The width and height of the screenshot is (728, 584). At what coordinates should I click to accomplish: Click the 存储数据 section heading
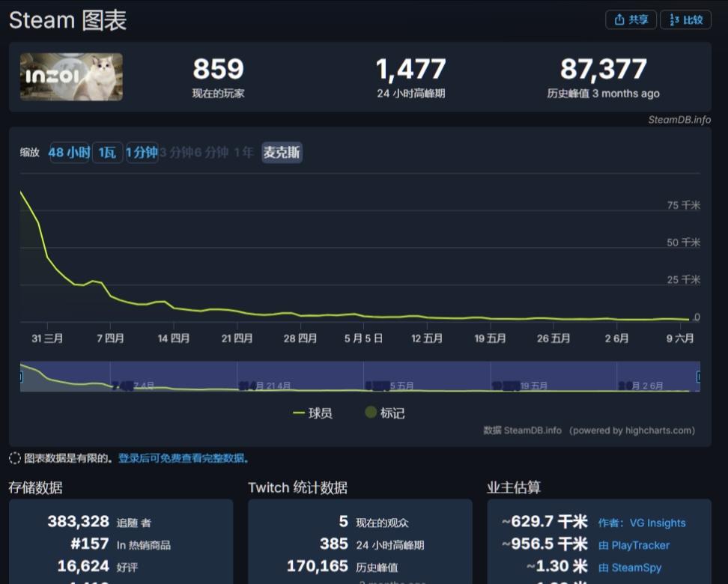(35, 487)
